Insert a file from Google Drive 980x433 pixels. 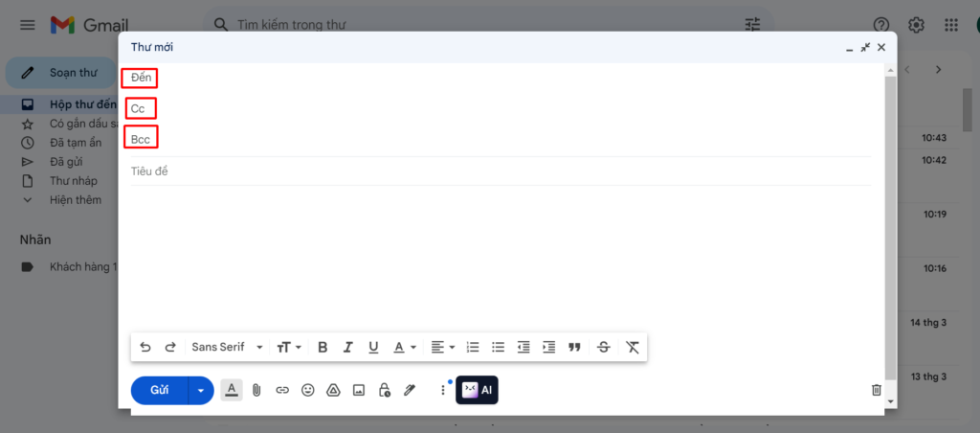[x=333, y=390]
